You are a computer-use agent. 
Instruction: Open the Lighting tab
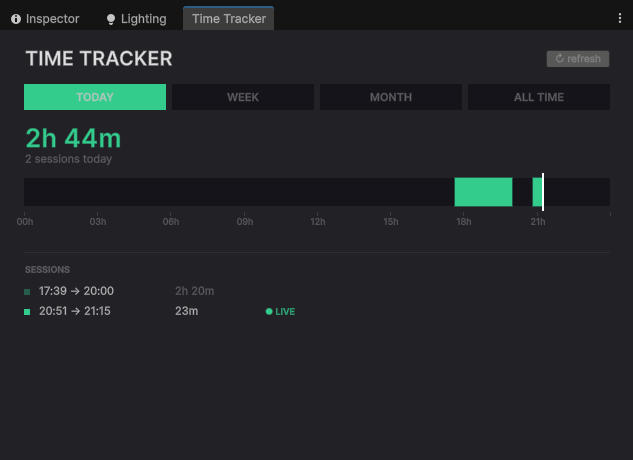pyautogui.click(x=136, y=19)
